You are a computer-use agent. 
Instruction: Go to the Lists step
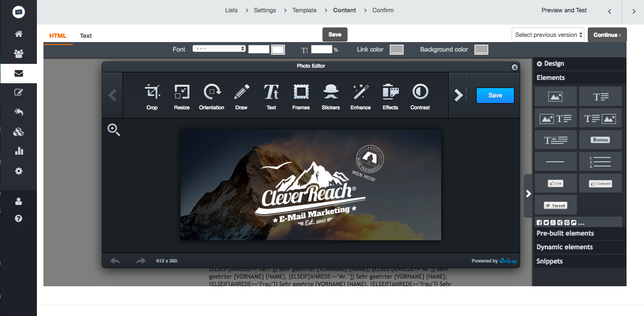(x=231, y=10)
